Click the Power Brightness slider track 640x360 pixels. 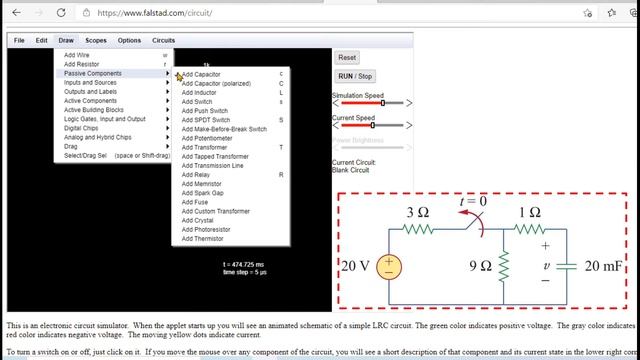click(372, 147)
